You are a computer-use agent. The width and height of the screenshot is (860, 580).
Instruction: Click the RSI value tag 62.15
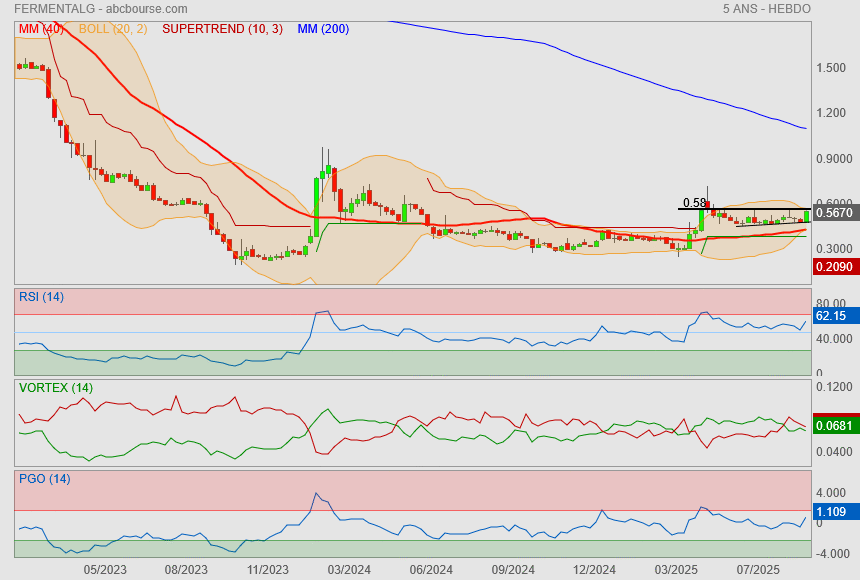836,316
